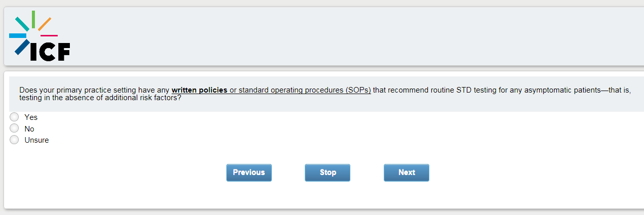Click the "Unsure" answer label text

point(36,140)
